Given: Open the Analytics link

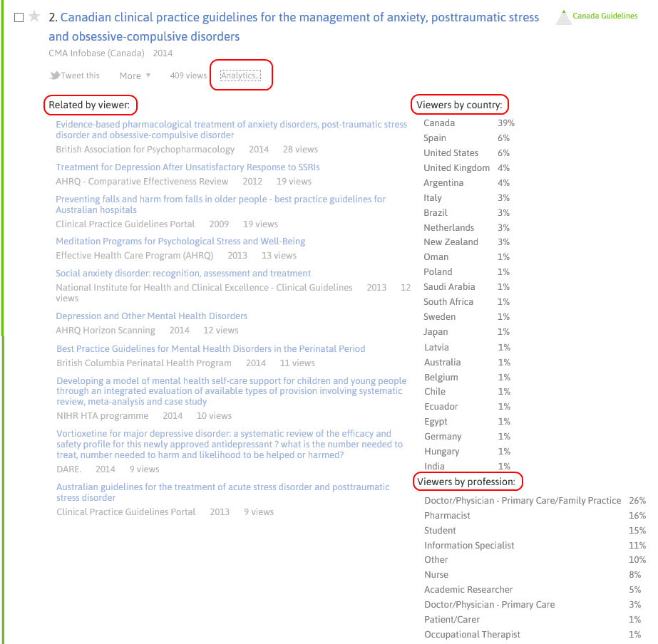Looking at the screenshot, I should pos(240,76).
